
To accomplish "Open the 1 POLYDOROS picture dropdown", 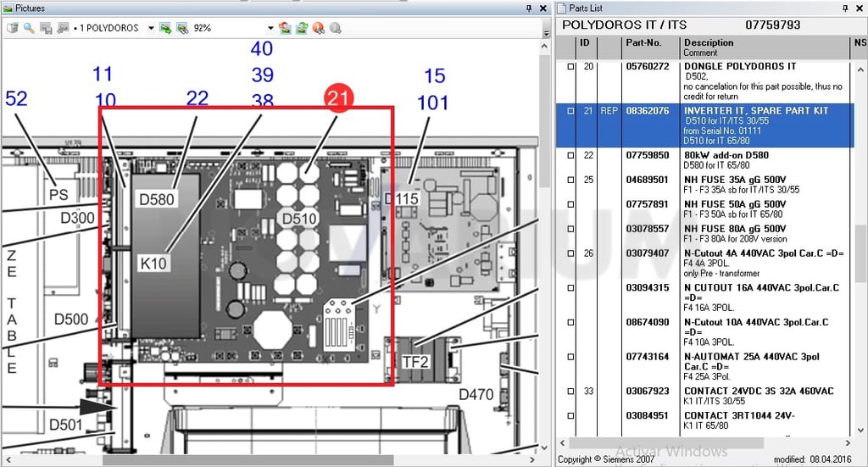I will (x=151, y=28).
